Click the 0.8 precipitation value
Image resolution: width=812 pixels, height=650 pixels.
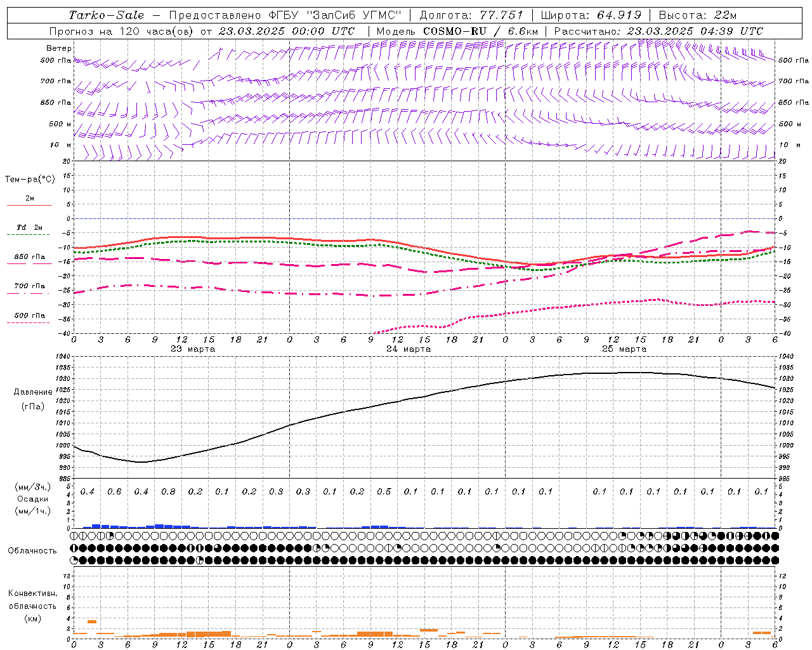pyautogui.click(x=168, y=491)
